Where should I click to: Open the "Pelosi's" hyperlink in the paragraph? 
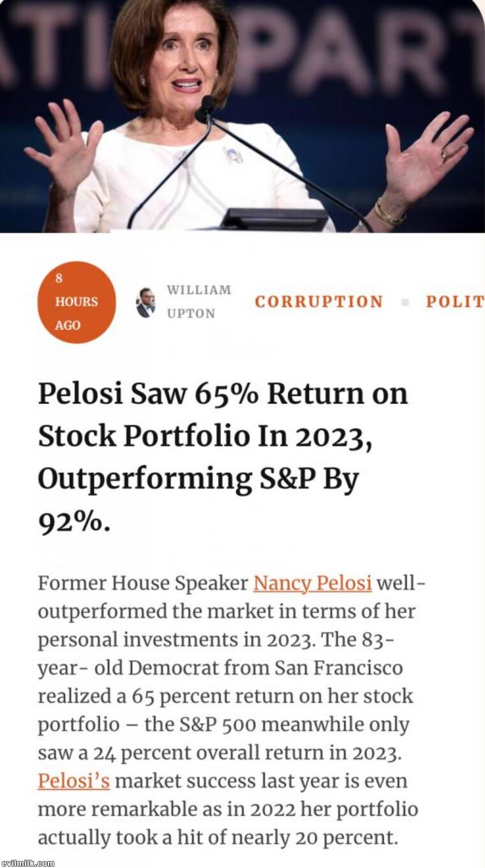coord(73,781)
